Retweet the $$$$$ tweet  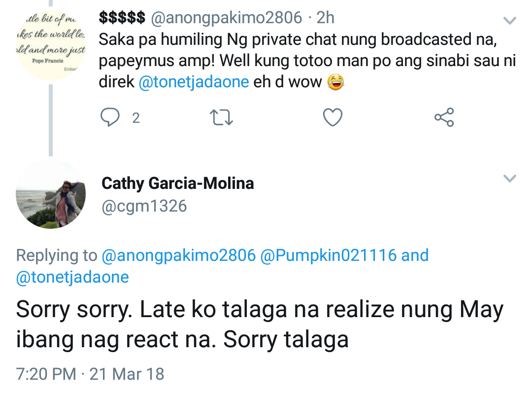click(222, 118)
